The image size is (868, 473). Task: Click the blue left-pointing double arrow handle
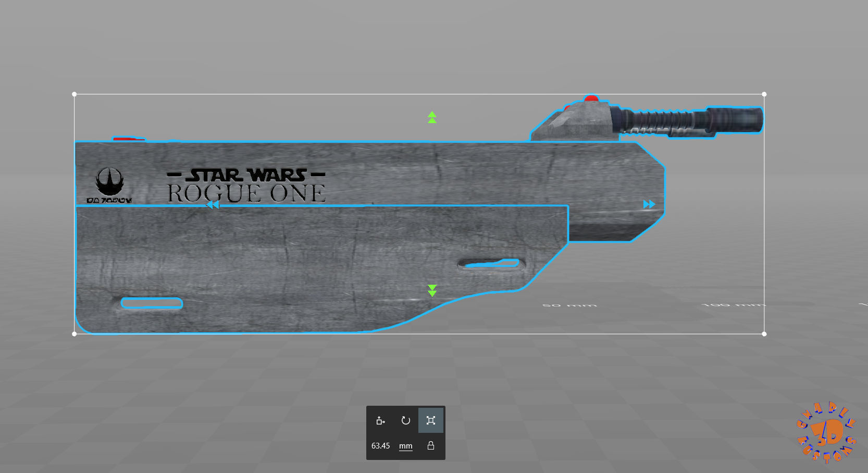pos(213,204)
